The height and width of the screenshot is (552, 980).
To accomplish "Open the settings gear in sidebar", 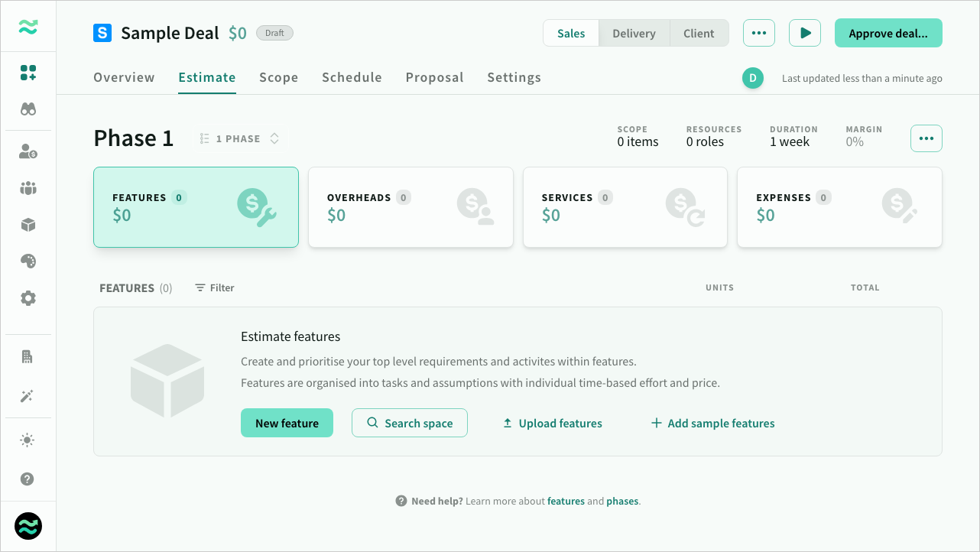I will coord(28,298).
